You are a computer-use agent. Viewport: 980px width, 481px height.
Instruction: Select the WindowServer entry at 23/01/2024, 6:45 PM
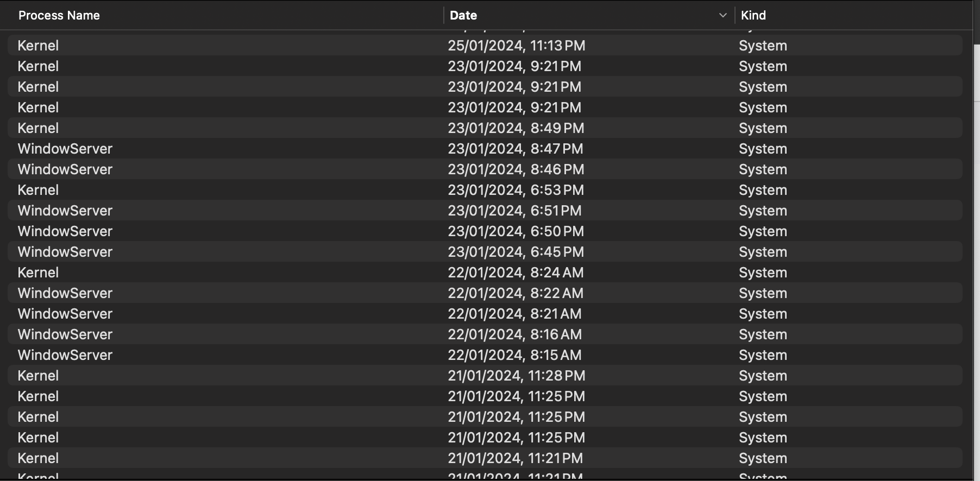click(485, 252)
